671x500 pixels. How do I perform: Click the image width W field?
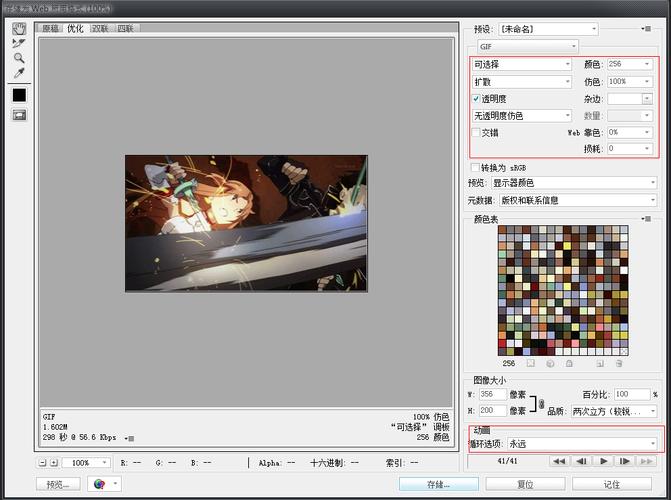click(493, 394)
